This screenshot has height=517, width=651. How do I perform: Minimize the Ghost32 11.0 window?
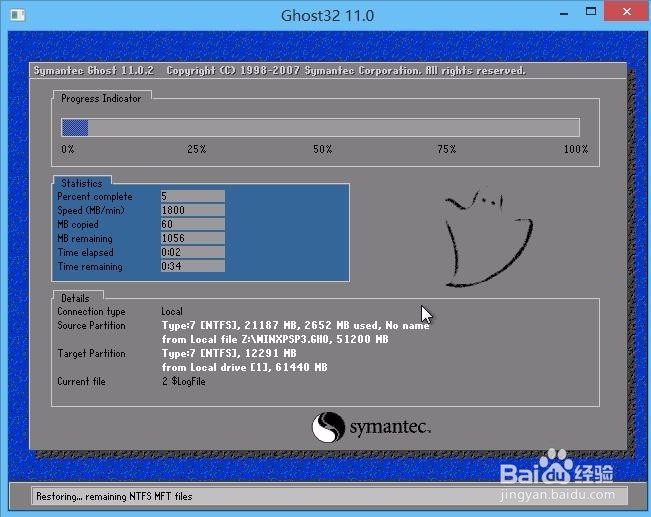point(563,13)
